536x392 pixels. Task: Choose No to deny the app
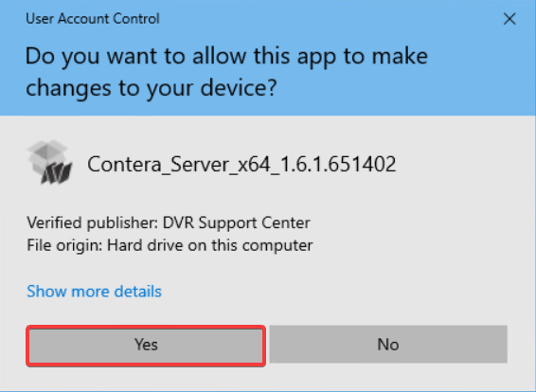pos(388,344)
